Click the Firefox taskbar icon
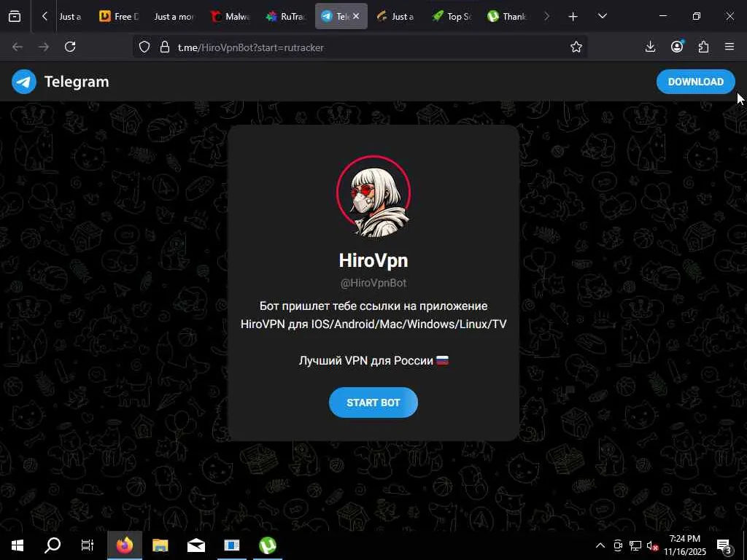The width and height of the screenshot is (747, 560). (124, 545)
